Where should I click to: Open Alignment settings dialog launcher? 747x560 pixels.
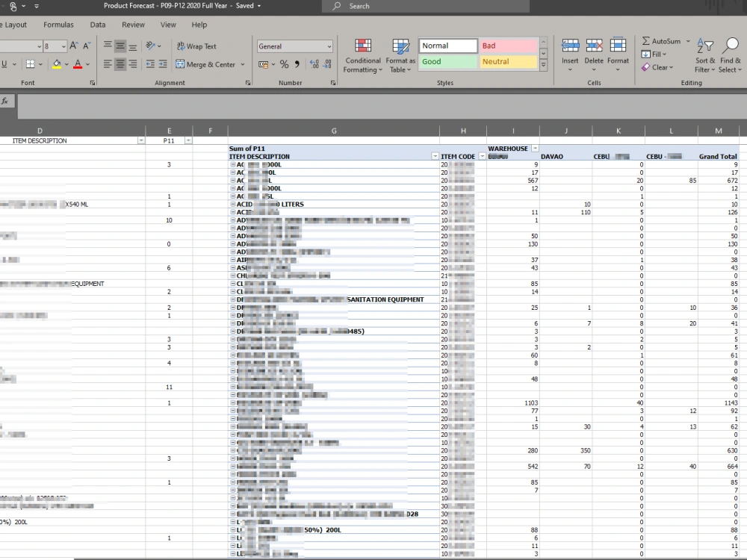(x=248, y=83)
